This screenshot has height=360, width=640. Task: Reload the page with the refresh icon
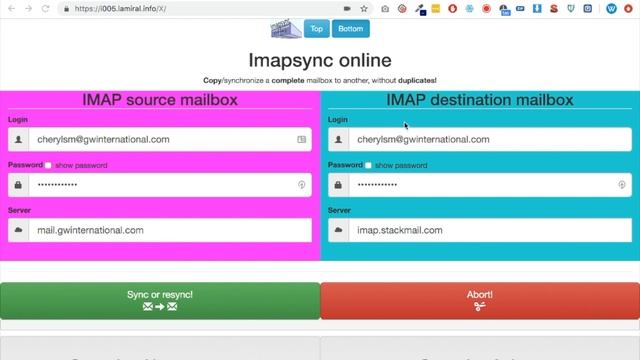(x=45, y=9)
